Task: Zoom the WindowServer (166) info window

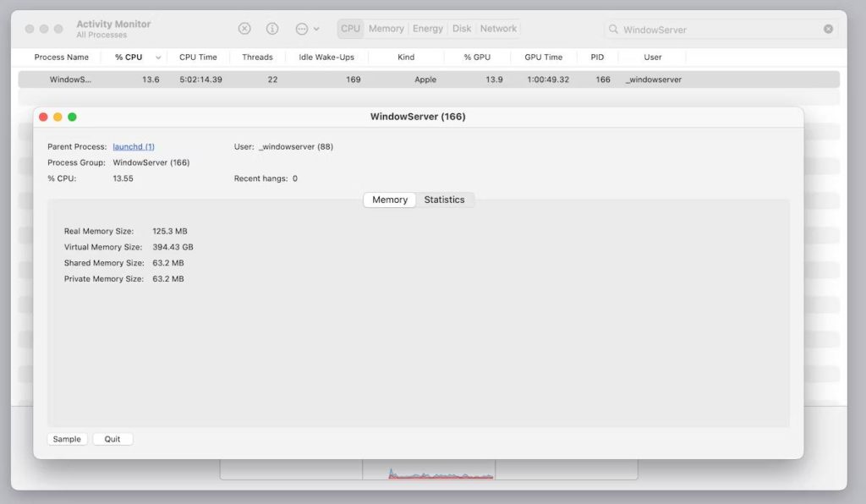Action: (x=72, y=117)
